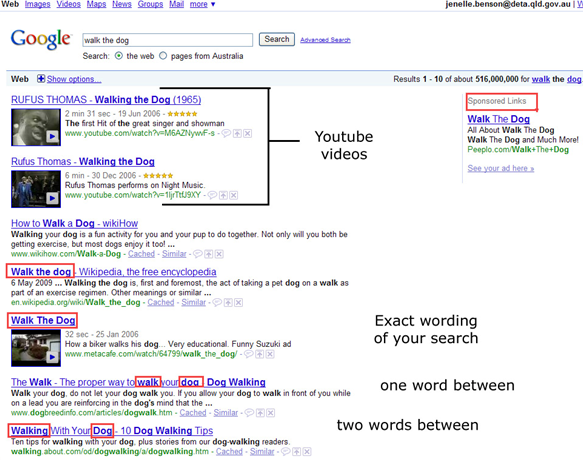Image resolution: width=583 pixels, height=460 pixels.
Task: Open Cached link for Wikipedia result
Action: 161,302
